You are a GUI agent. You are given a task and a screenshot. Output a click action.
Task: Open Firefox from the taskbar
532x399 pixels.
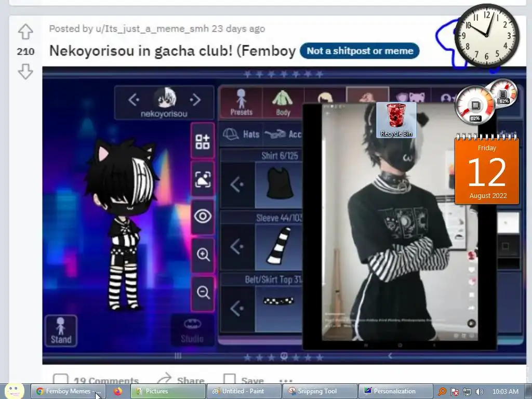(118, 391)
